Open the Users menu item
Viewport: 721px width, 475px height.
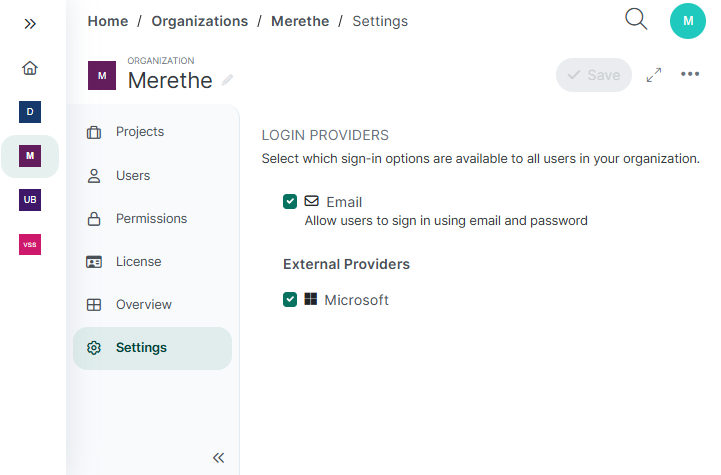pos(153,176)
